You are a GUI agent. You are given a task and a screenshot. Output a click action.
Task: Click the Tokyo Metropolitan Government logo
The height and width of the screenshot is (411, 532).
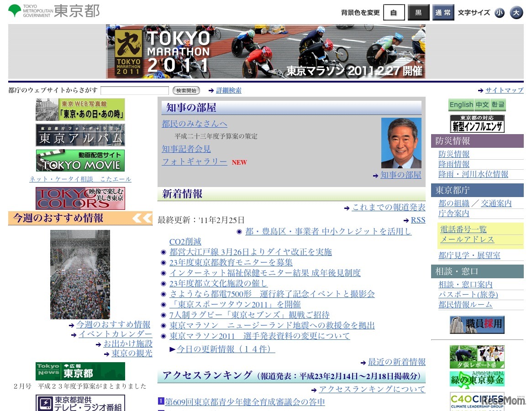[54, 11]
